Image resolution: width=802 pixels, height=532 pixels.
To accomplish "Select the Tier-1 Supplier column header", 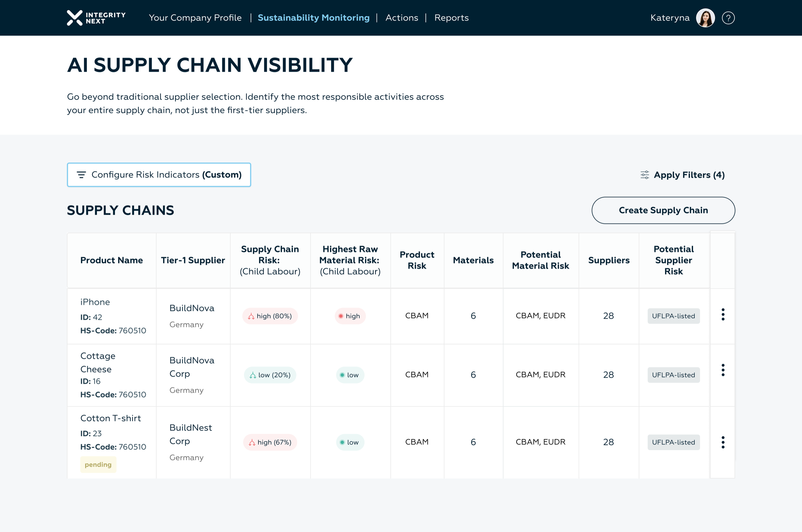I will [193, 260].
